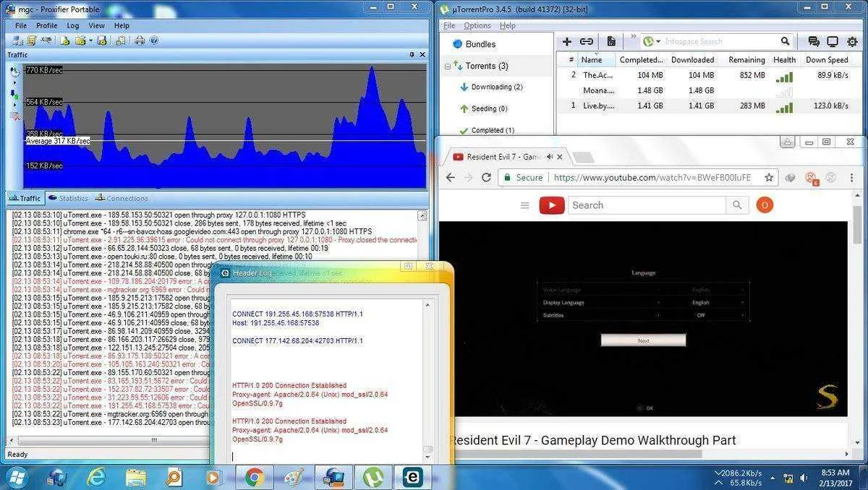Open the orange account avatar on YouTube
This screenshot has height=490, width=868.
[x=765, y=205]
